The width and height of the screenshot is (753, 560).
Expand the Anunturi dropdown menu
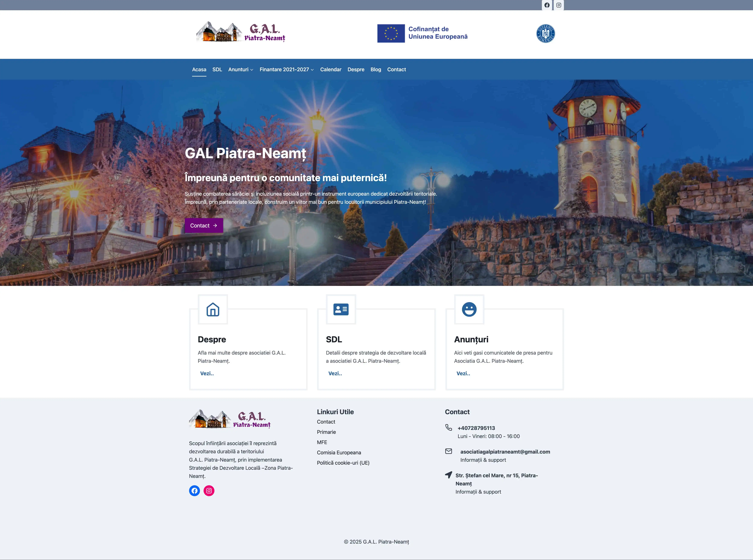tap(241, 69)
